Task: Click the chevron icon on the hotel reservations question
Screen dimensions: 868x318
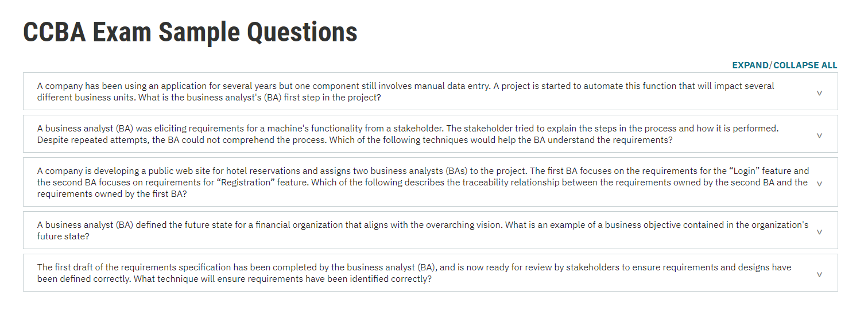Action: [x=819, y=183]
